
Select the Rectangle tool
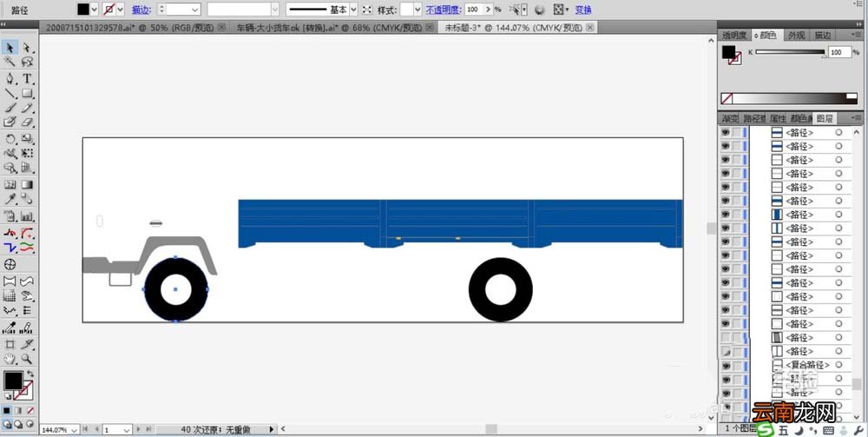27,93
